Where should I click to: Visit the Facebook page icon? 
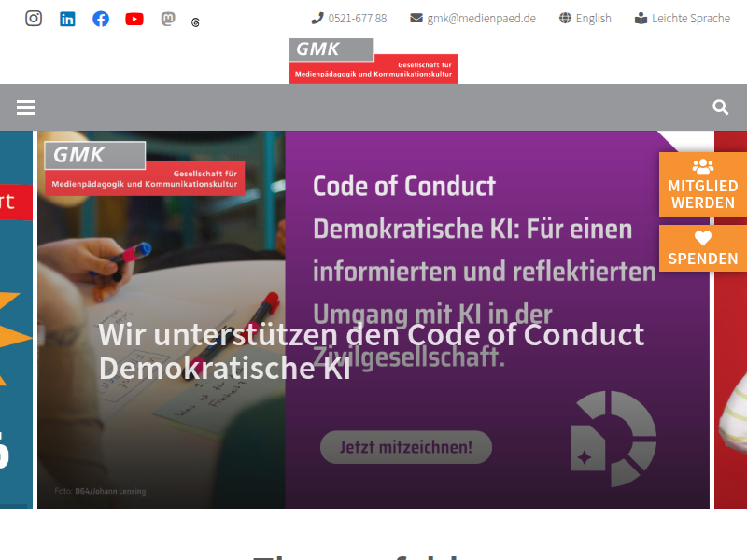tap(101, 19)
